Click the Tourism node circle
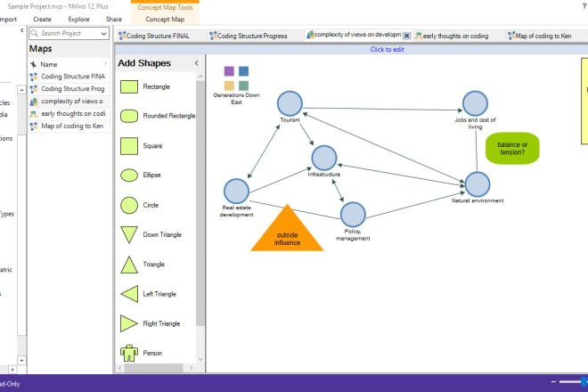 290,103
